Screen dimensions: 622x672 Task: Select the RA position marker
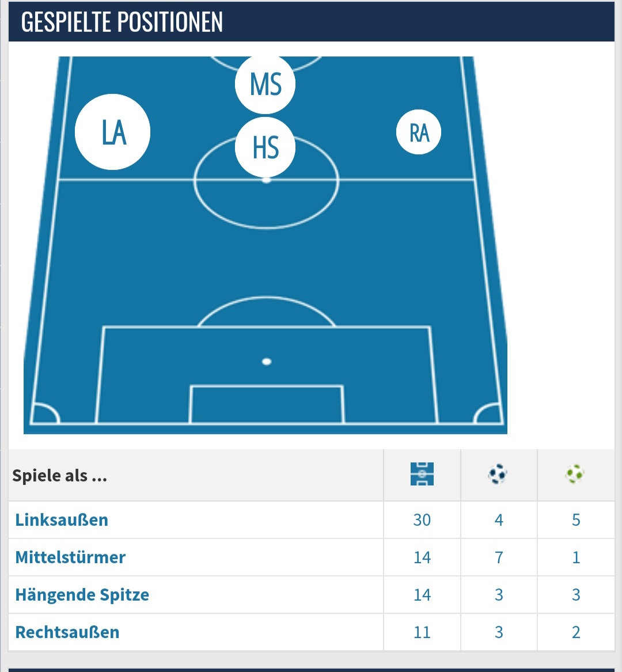419,132
